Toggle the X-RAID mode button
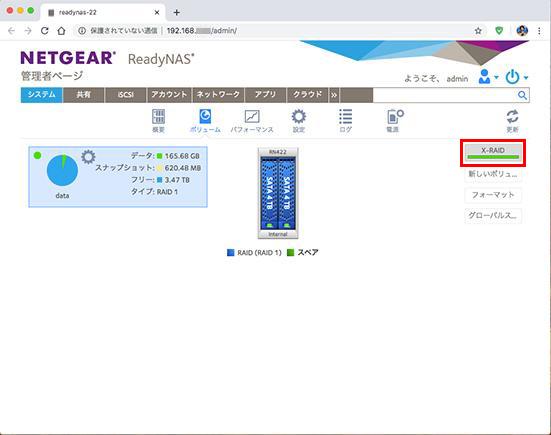The height and width of the screenshot is (435, 551). click(493, 152)
